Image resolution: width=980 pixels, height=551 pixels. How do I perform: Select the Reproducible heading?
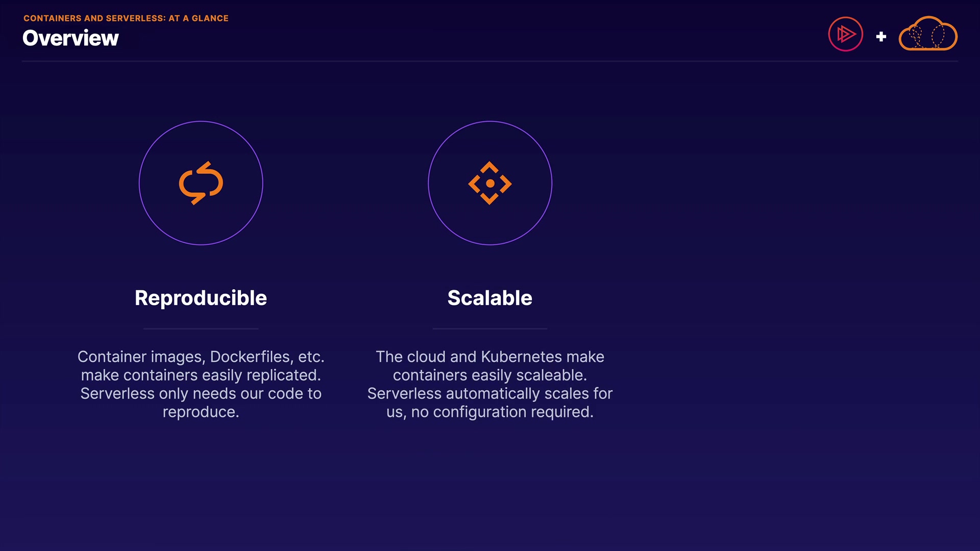(201, 298)
